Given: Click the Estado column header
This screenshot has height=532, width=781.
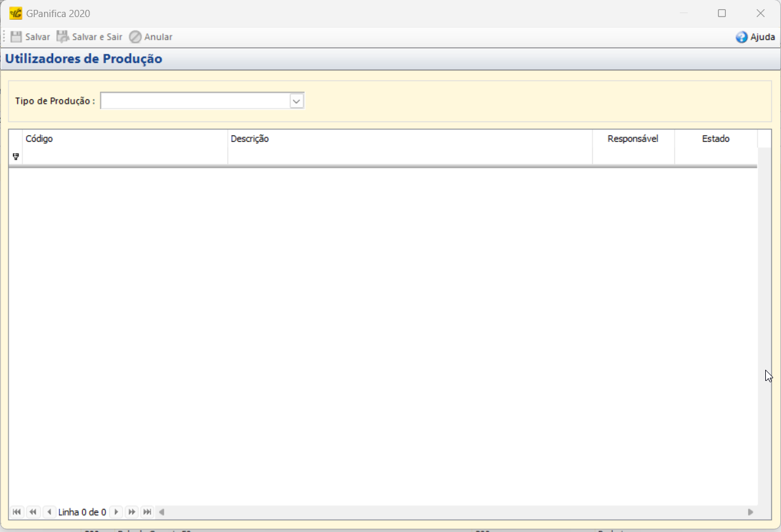Looking at the screenshot, I should pyautogui.click(x=715, y=139).
